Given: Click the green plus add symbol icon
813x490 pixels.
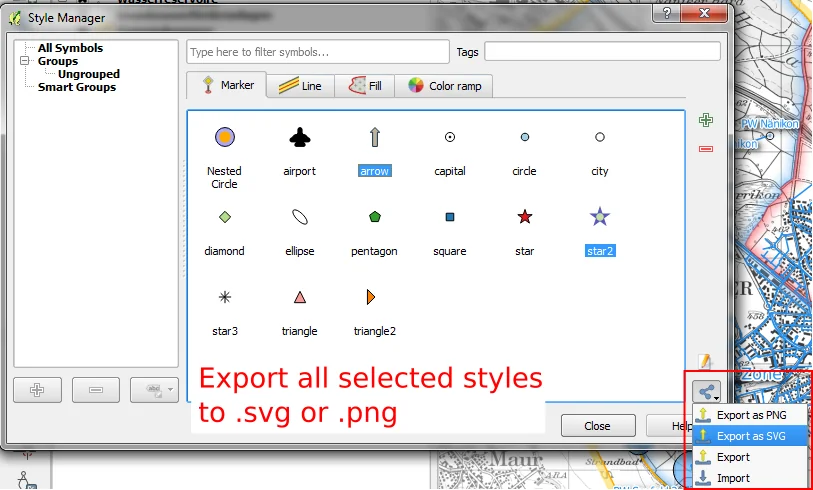Looking at the screenshot, I should (x=706, y=120).
